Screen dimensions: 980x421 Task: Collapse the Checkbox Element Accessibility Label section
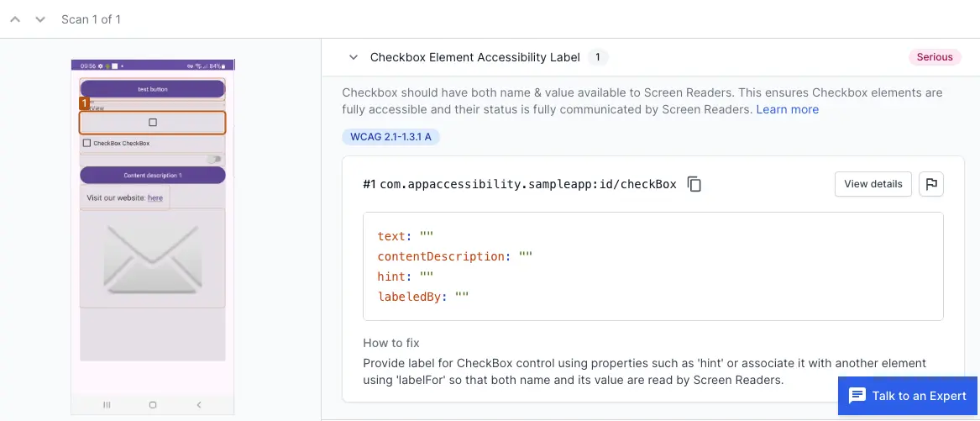tap(354, 57)
